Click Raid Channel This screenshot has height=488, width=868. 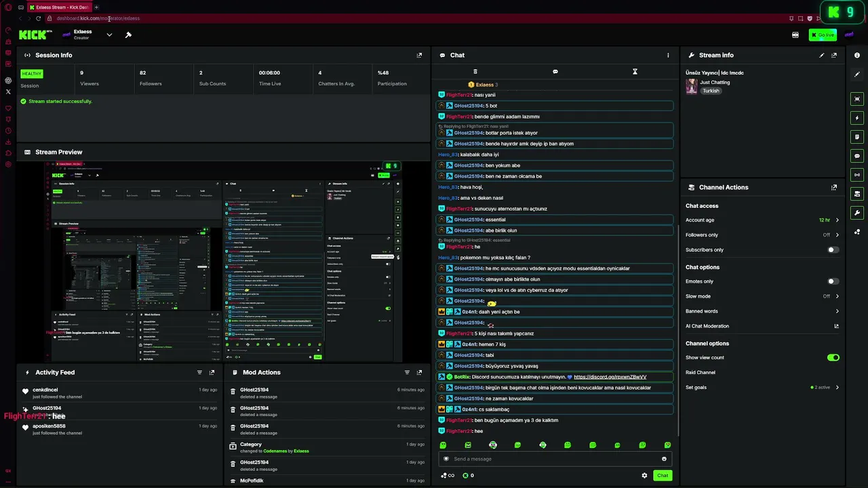pos(701,373)
